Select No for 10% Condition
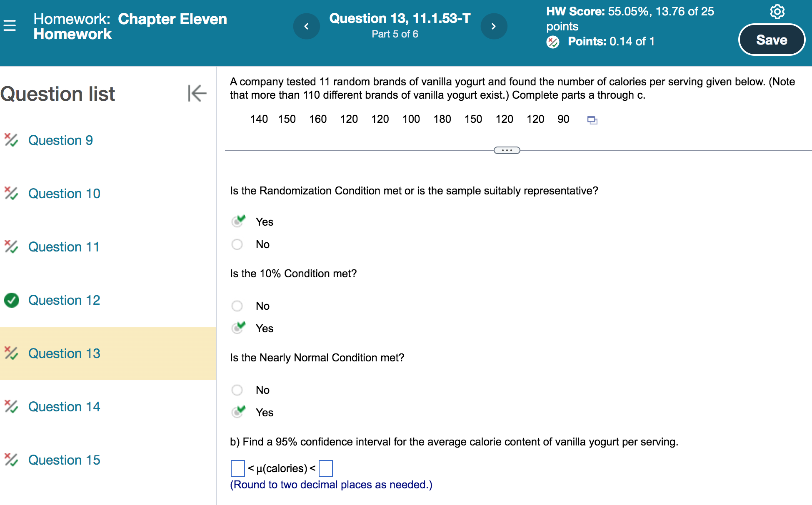This screenshot has height=505, width=812. point(237,306)
